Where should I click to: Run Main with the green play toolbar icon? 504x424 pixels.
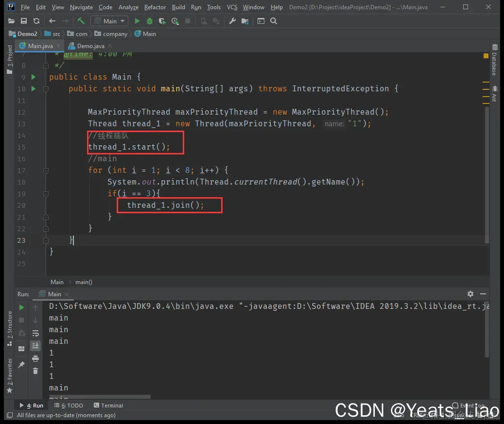[137, 21]
